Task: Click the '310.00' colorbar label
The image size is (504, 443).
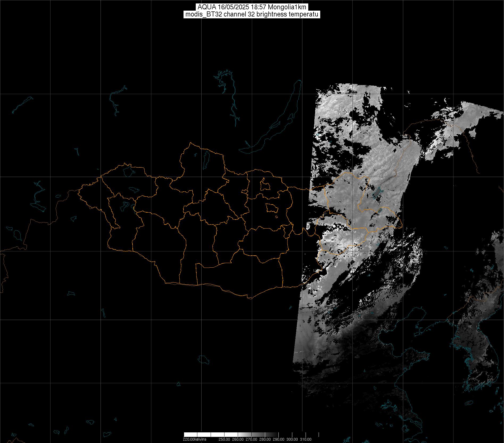Action: pyautogui.click(x=306, y=439)
